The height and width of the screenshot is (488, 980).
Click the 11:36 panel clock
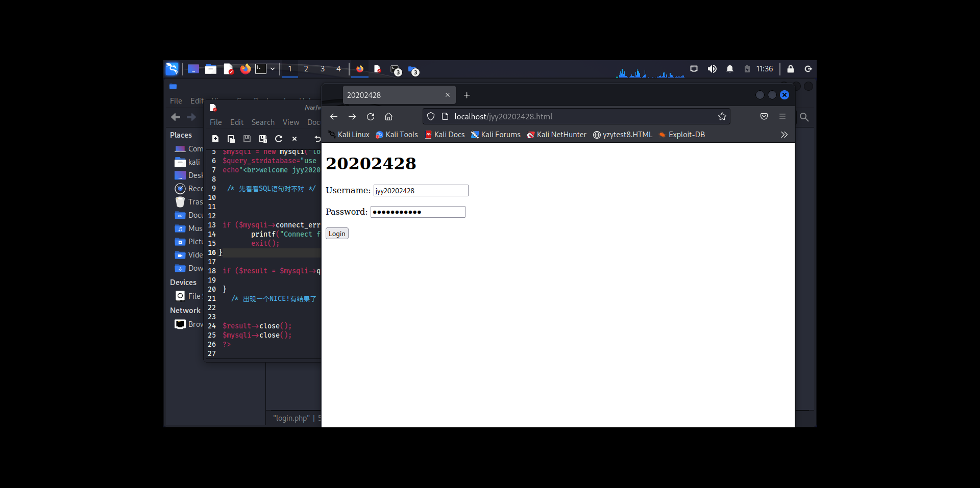(765, 69)
